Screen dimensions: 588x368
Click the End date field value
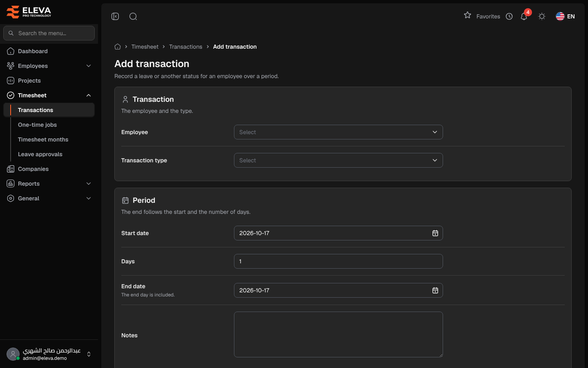(254, 290)
